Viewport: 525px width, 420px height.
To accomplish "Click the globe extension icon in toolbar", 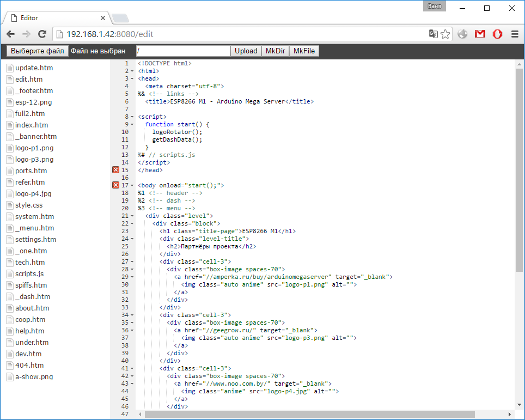I will click(x=462, y=34).
